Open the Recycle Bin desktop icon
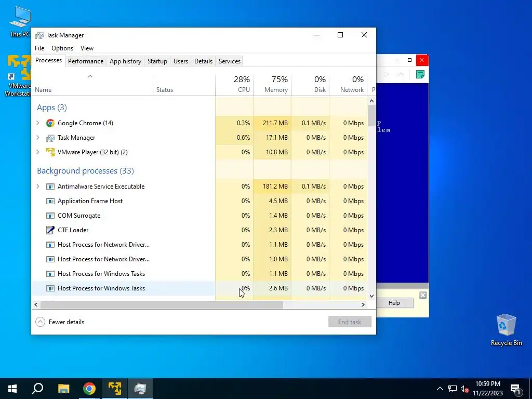Viewport: 532px width, 399px height. 506,330
